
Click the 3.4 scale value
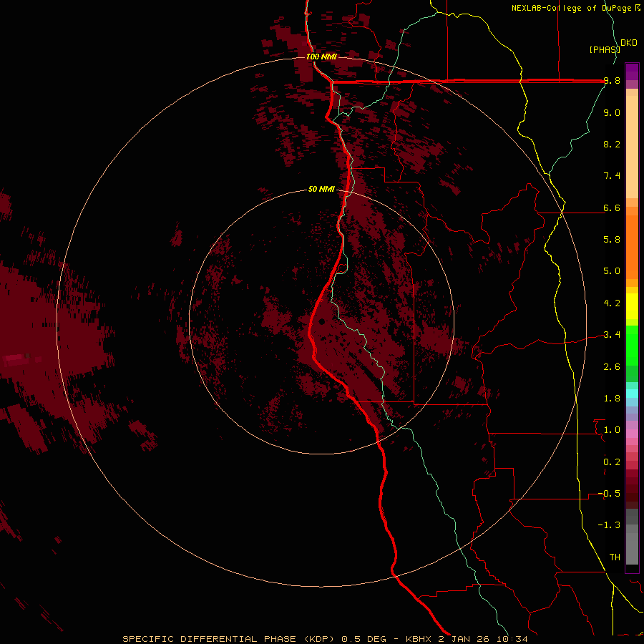pos(612,335)
